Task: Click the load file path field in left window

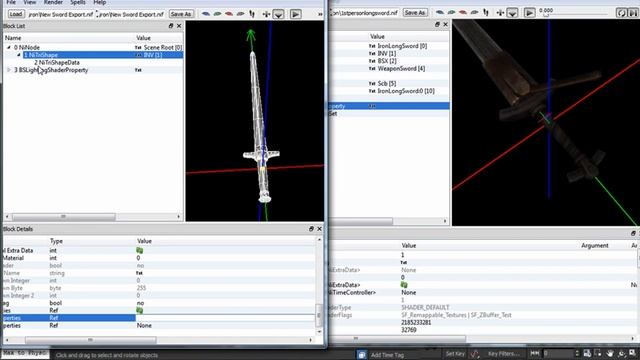Action: (x=60, y=14)
